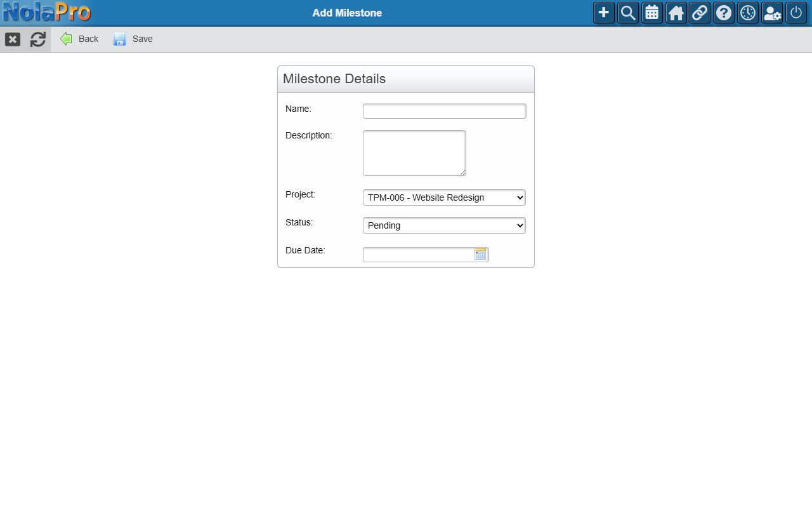Screen dimensions: 812x508
Task: Focus the Description text area
Action: pos(414,153)
